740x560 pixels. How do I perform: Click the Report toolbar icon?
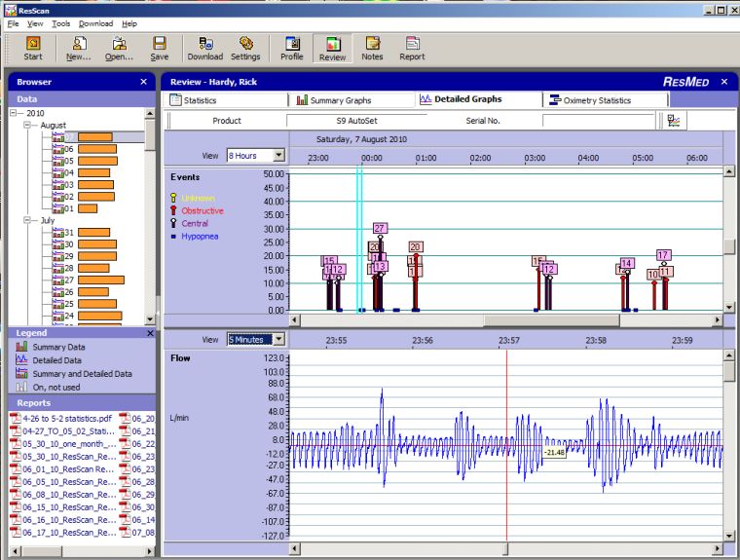[x=412, y=48]
